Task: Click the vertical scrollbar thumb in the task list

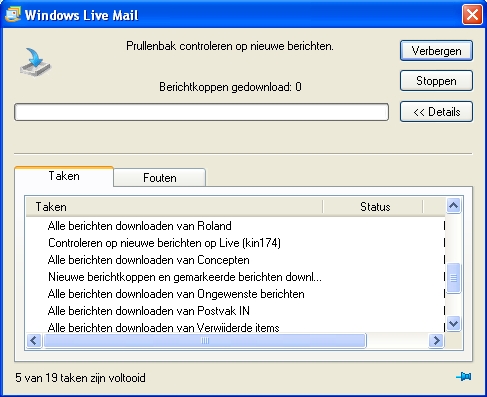Action: [453, 278]
